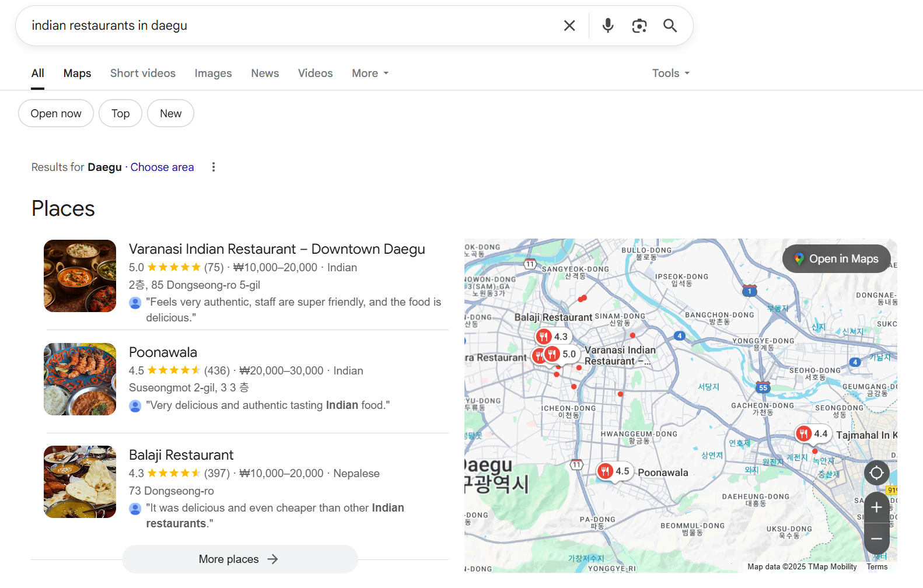Expand the More search categories dropdown
923x588 pixels.
pos(370,73)
